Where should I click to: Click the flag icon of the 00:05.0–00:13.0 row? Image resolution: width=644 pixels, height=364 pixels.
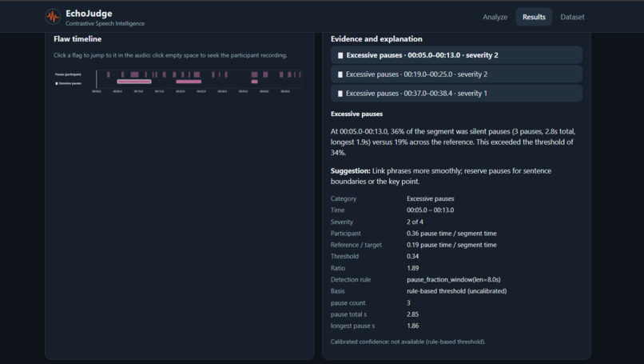coord(340,55)
